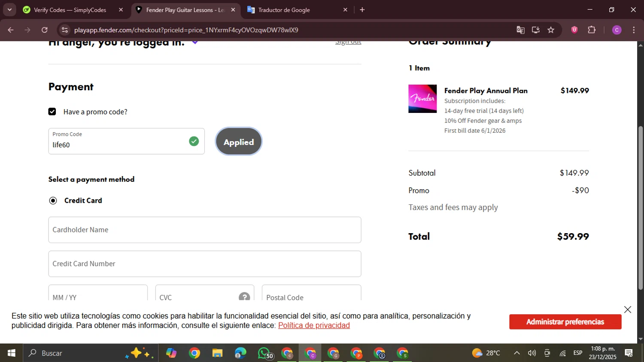Screen dimensions: 644x362
Task: Select the Fender Play Guitar Lessons tab
Action: pyautogui.click(x=185, y=10)
